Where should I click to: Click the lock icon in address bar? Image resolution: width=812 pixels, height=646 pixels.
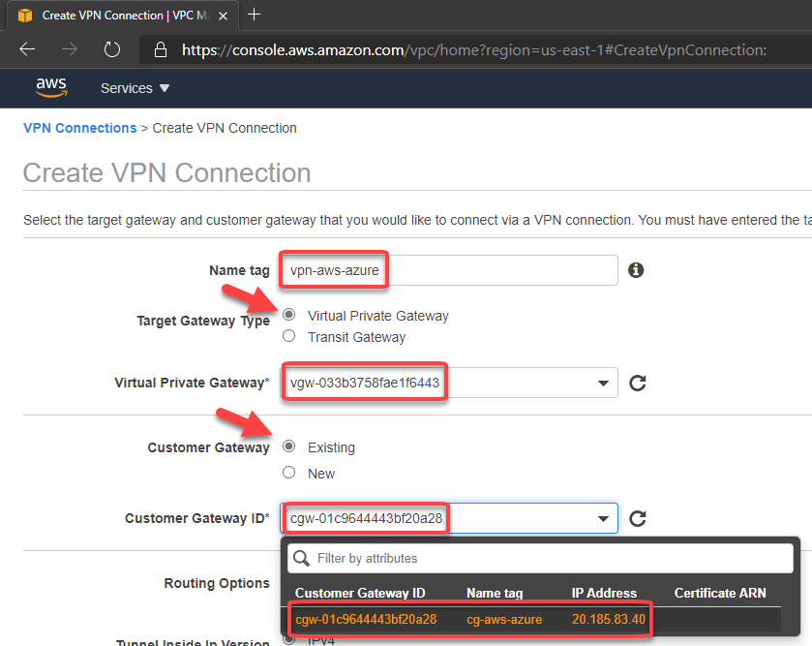pyautogui.click(x=161, y=49)
